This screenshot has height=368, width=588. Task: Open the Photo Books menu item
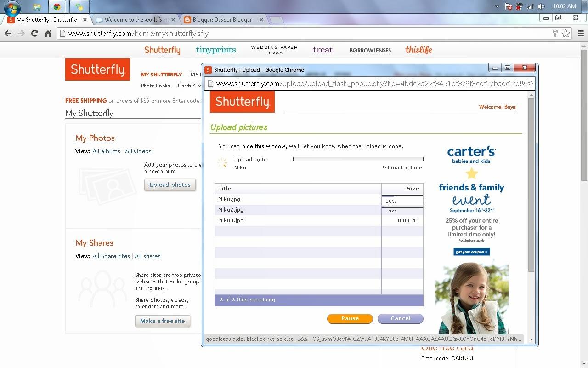pyautogui.click(x=155, y=86)
